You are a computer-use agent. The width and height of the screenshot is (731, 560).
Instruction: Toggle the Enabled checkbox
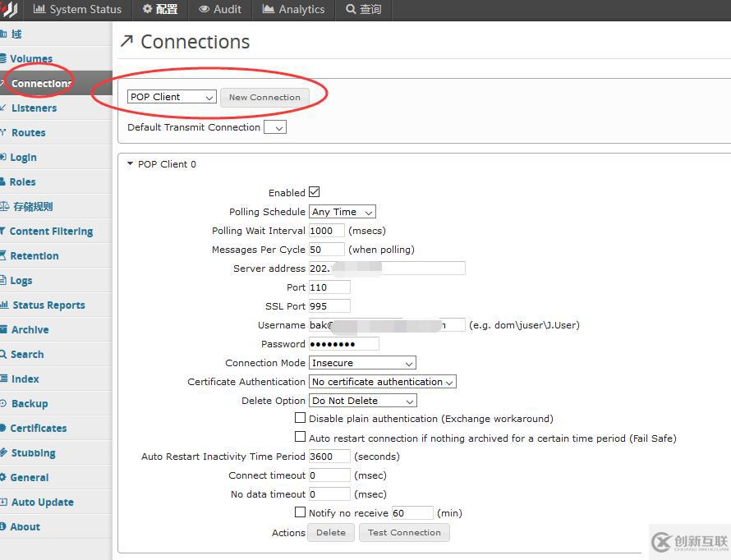[315, 192]
